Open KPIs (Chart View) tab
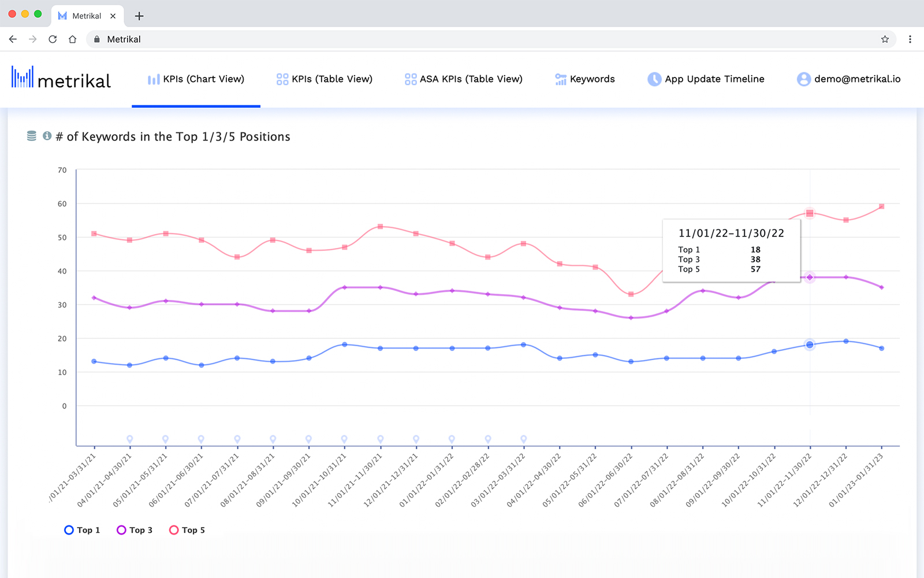The width and height of the screenshot is (924, 578). pyautogui.click(x=196, y=79)
